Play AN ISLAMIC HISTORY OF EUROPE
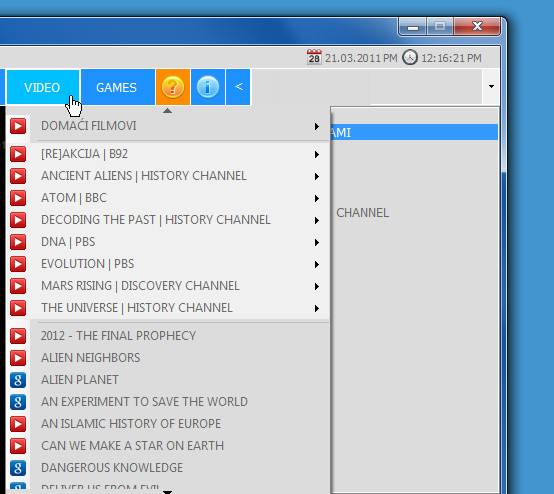This screenshot has width=554, height=494. 168,424
